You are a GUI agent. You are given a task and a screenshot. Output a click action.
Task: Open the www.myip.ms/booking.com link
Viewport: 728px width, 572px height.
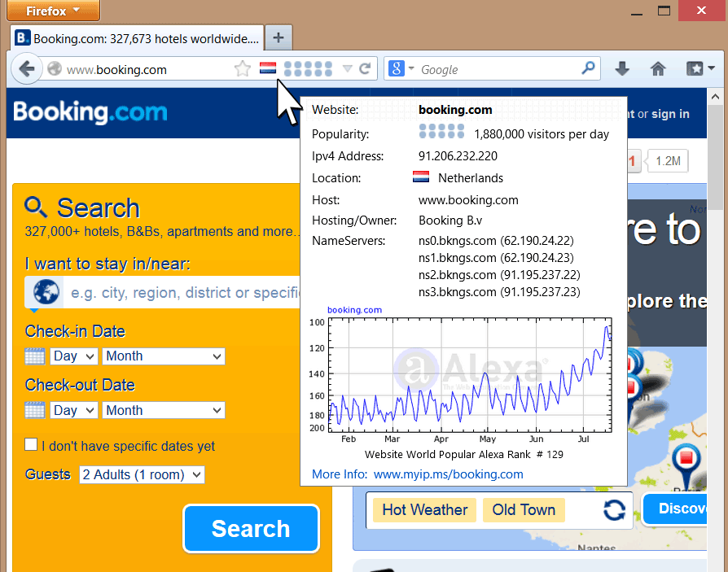click(448, 474)
